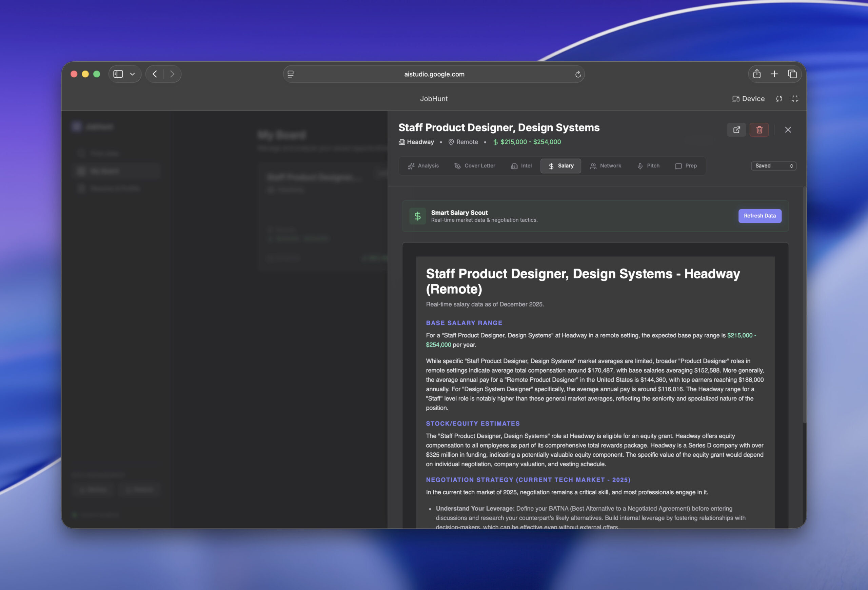Viewport: 868px width, 590px height.
Task: Close the job detail panel
Action: click(788, 130)
